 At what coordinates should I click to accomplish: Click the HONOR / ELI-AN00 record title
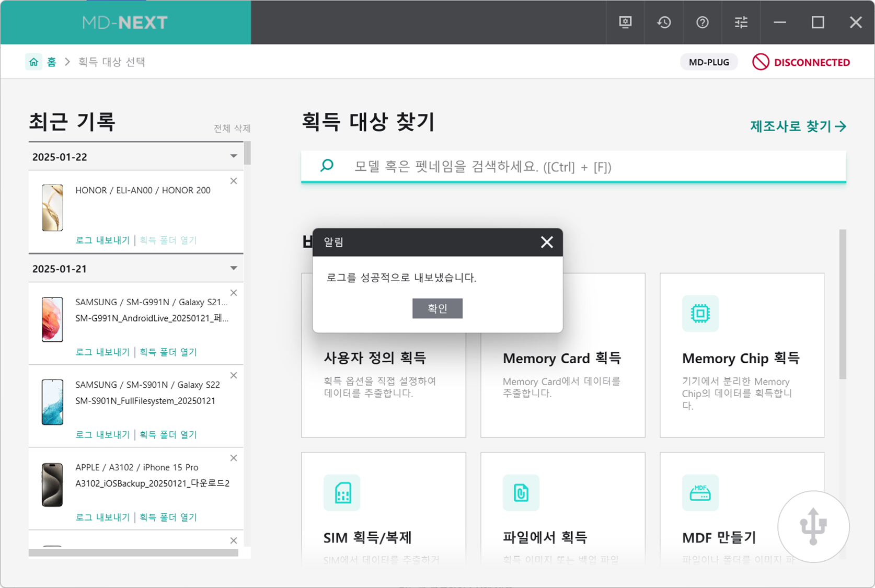click(143, 190)
